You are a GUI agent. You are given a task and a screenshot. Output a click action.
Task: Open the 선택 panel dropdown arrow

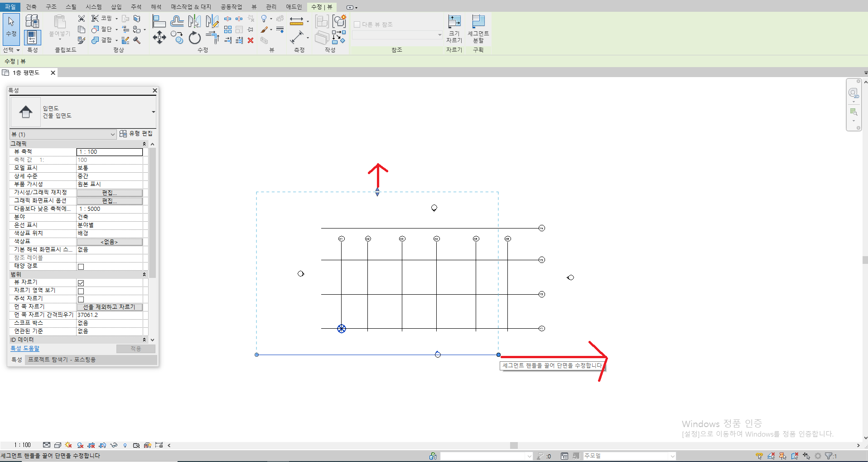coord(18,50)
